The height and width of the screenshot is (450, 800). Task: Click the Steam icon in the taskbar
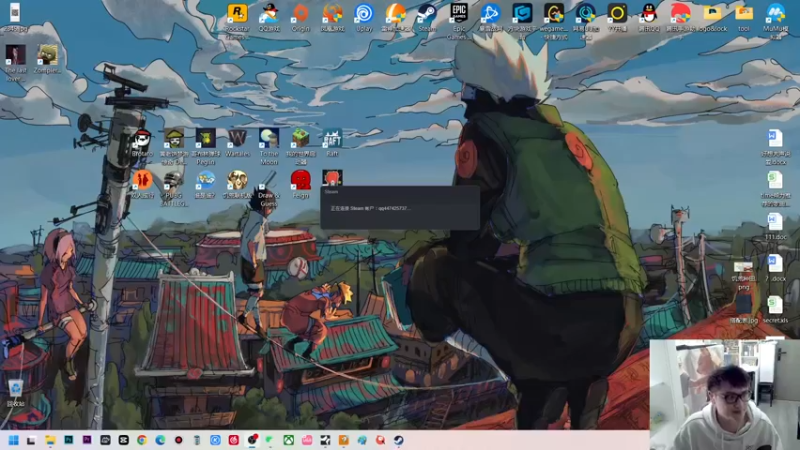[398, 440]
